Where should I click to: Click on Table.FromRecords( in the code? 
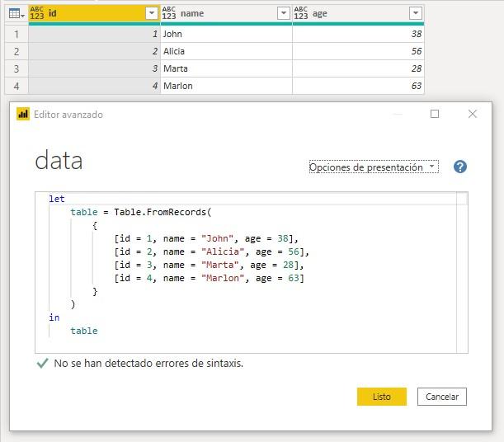click(163, 212)
